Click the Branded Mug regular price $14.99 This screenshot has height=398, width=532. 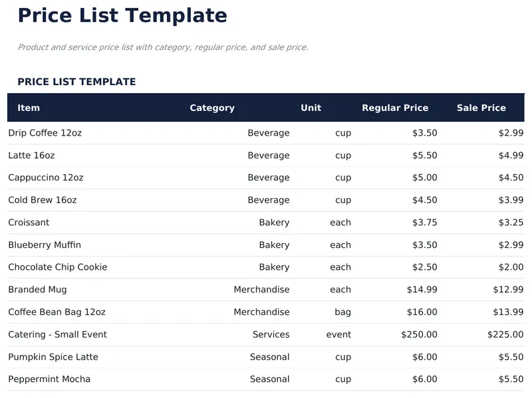422,290
